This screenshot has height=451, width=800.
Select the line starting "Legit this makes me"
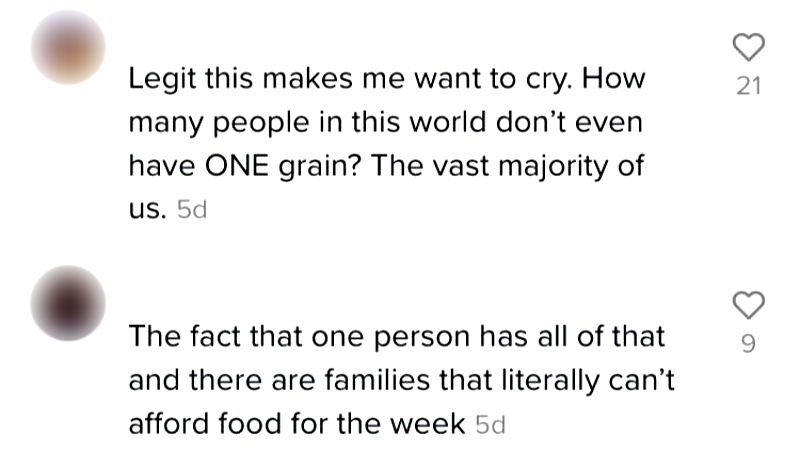click(385, 80)
